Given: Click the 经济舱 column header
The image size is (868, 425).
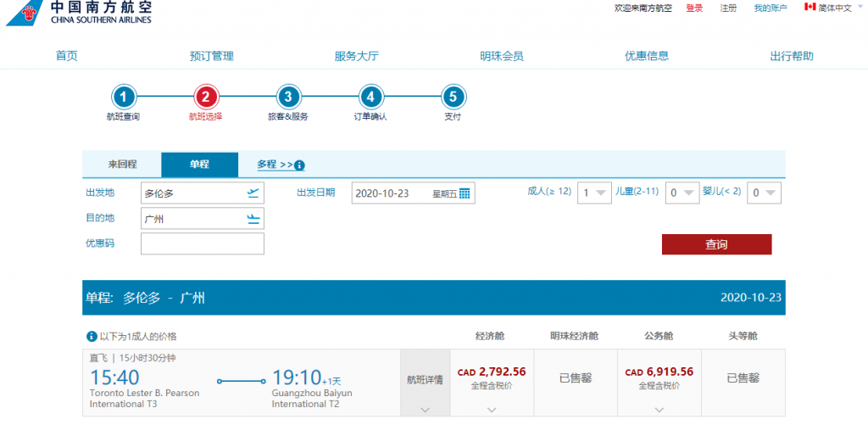Looking at the screenshot, I should 490,336.
